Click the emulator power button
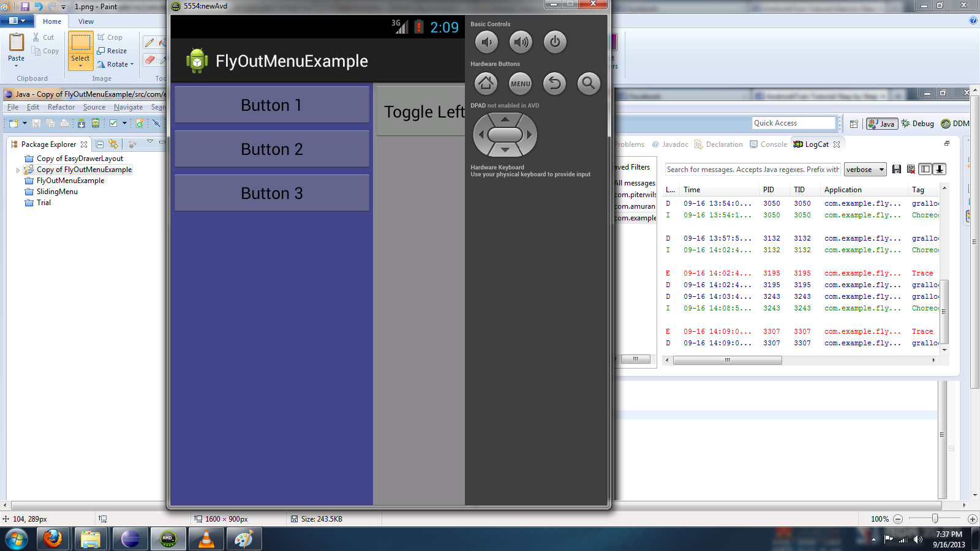 click(555, 42)
